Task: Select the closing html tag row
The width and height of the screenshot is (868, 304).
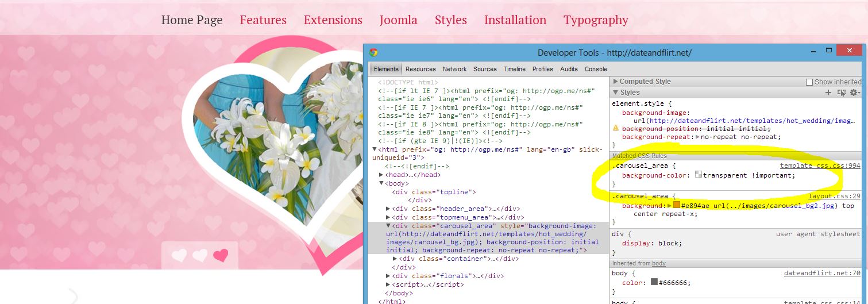Action: 392,301
